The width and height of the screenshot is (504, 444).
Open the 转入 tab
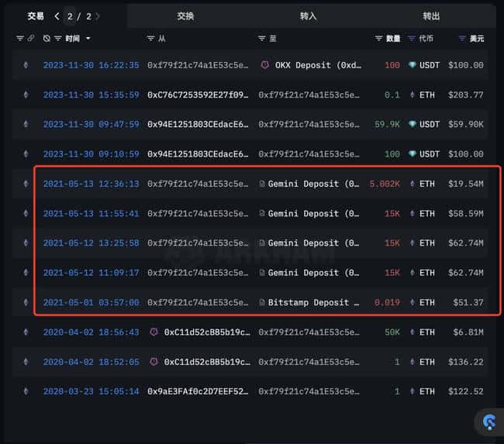click(x=309, y=16)
